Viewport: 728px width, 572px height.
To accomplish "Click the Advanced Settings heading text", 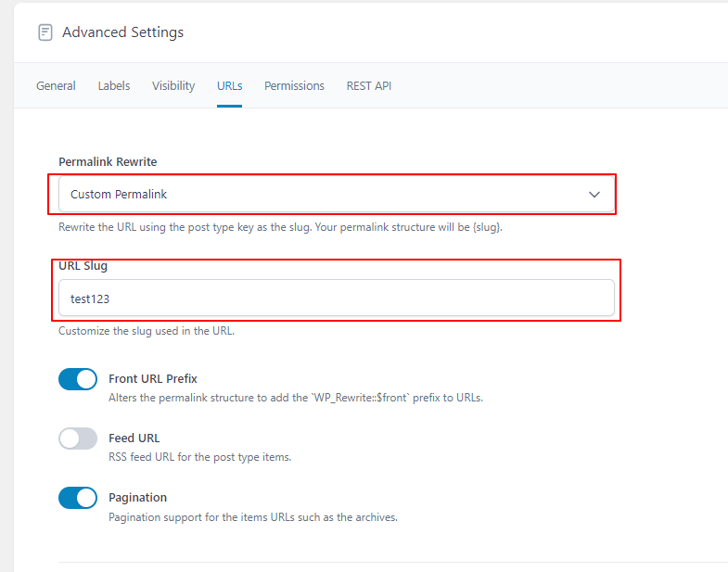I will point(122,32).
